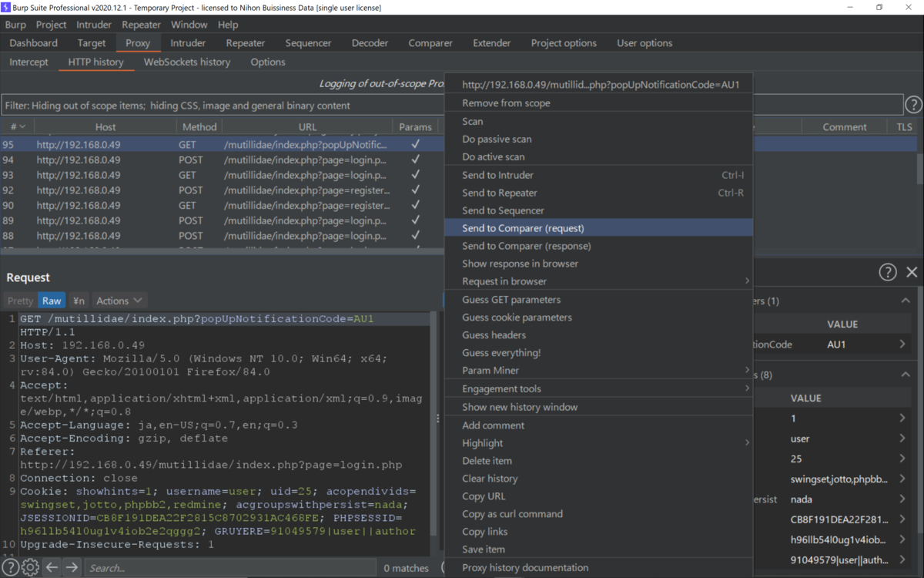Open the Project menu
The width and height of the screenshot is (924, 578).
(52, 25)
